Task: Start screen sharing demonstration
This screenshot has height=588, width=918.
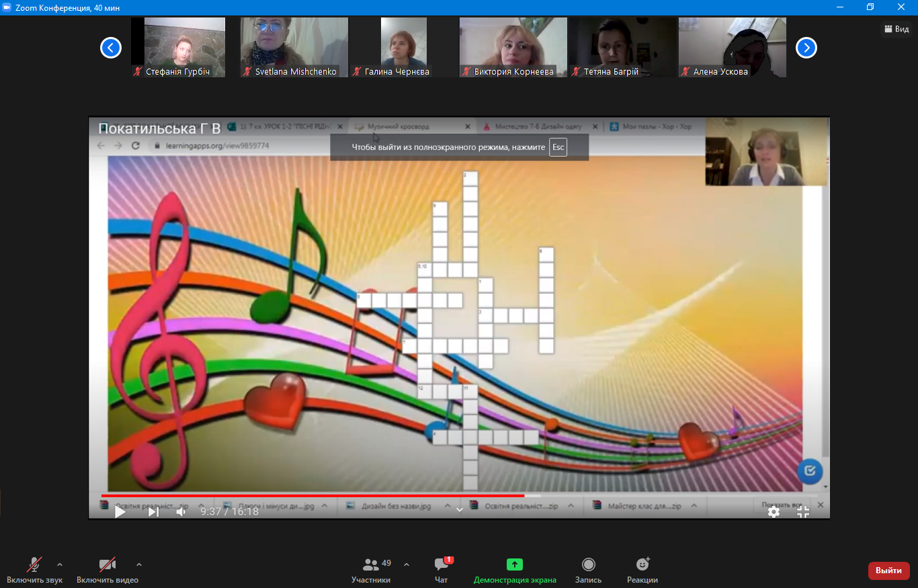Action: click(515, 570)
